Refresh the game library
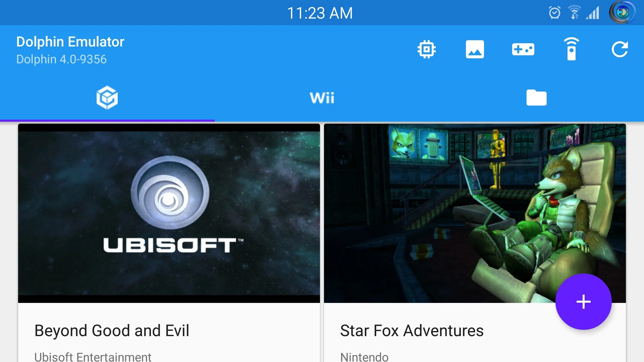Image resolution: width=644 pixels, height=362 pixels. coord(620,49)
